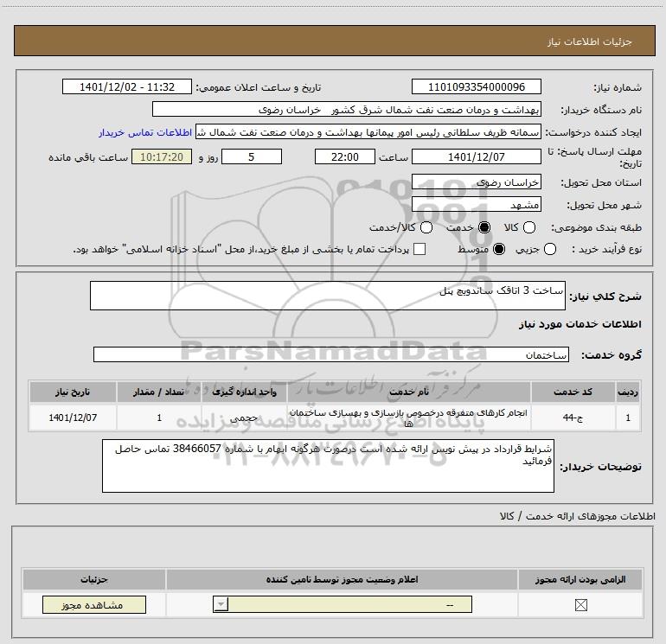Click the اطلاعات خدمات مورد نیاز heading
666x644 pixels.
click(x=580, y=324)
